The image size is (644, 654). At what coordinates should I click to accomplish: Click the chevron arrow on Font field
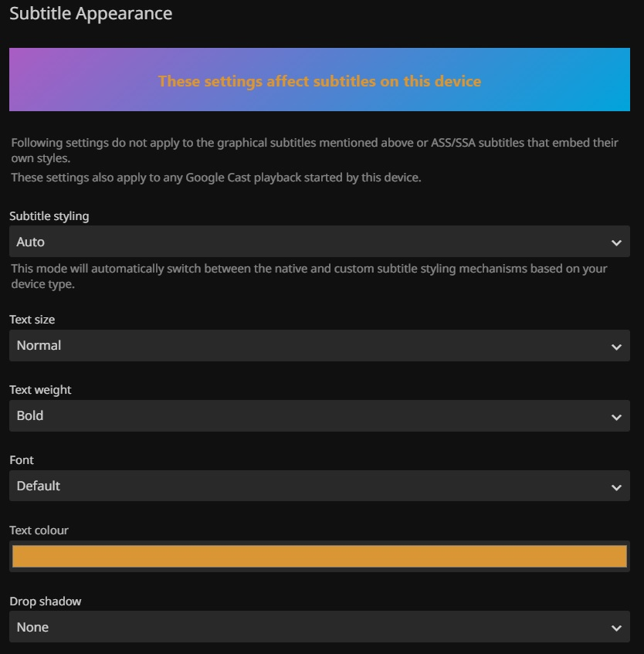pyautogui.click(x=616, y=487)
